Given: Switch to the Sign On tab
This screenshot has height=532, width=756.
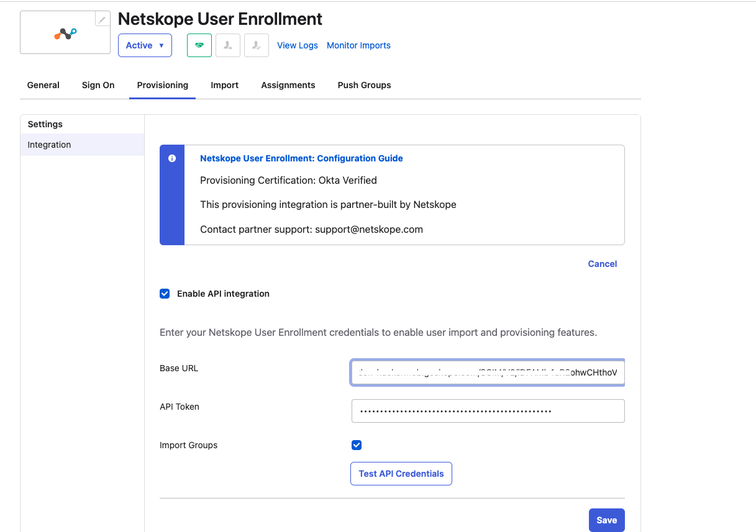Looking at the screenshot, I should pos(98,85).
